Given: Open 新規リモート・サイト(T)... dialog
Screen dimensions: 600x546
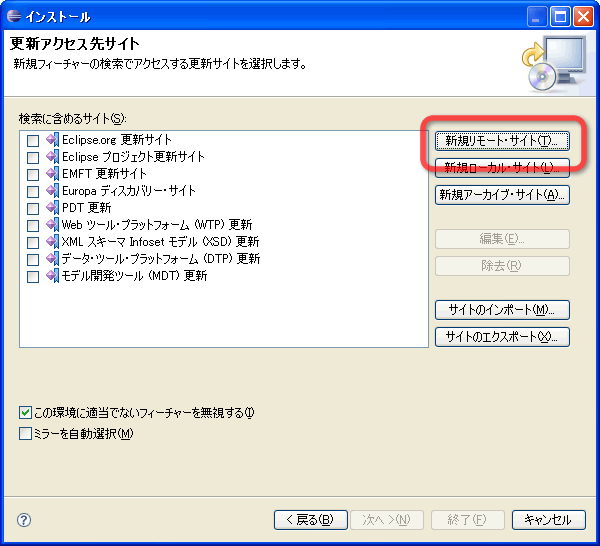Looking at the screenshot, I should (502, 141).
